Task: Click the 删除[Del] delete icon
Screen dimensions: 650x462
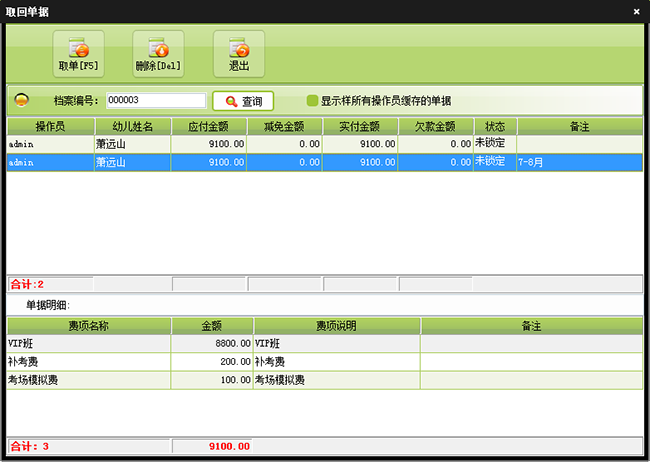Action: [158, 48]
